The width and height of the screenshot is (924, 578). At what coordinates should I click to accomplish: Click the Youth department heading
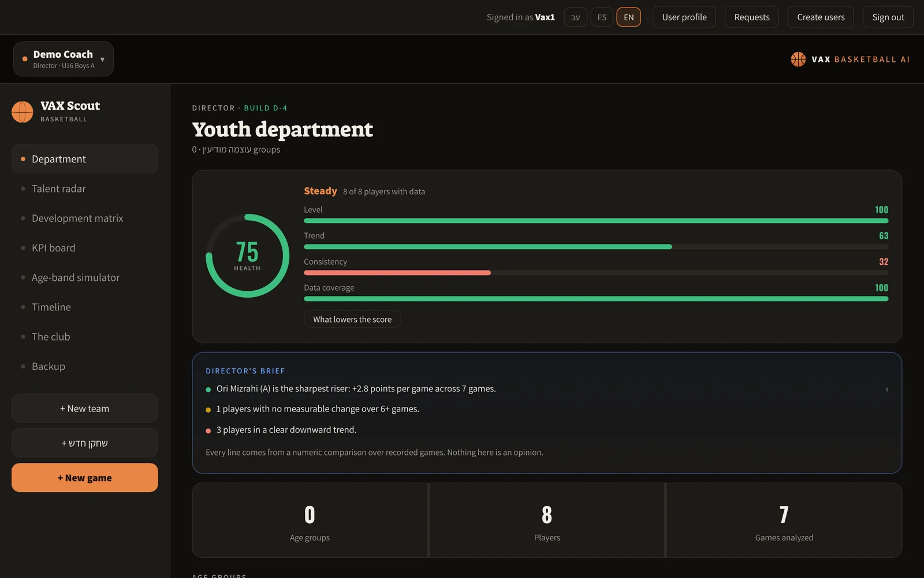282,129
